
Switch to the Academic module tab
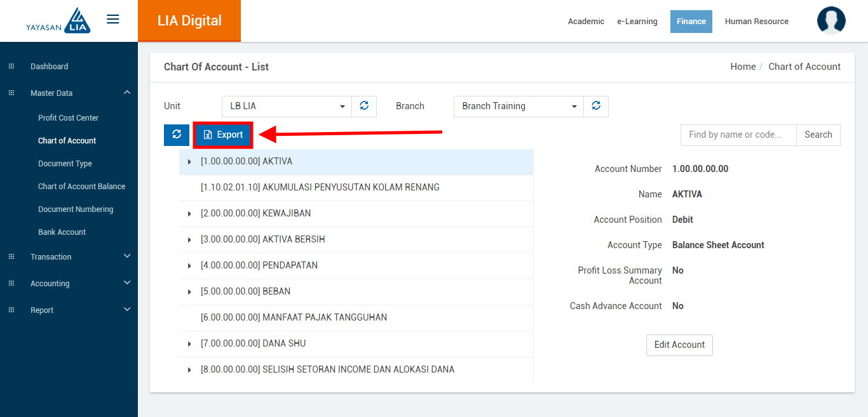click(586, 22)
